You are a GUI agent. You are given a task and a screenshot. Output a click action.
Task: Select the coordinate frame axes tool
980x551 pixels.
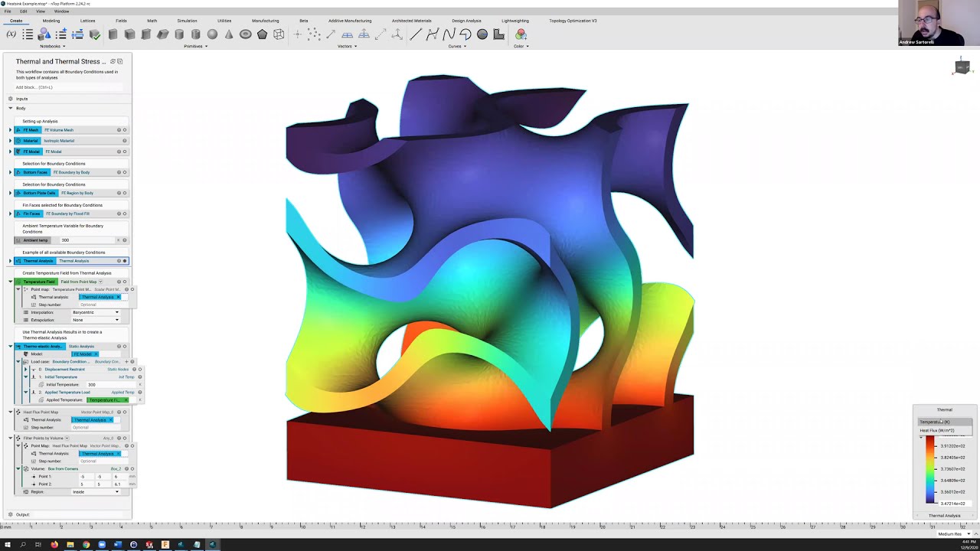point(397,34)
